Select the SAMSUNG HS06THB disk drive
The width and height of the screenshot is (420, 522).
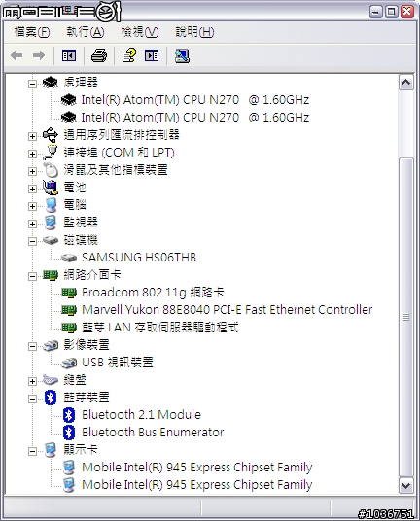(x=139, y=258)
